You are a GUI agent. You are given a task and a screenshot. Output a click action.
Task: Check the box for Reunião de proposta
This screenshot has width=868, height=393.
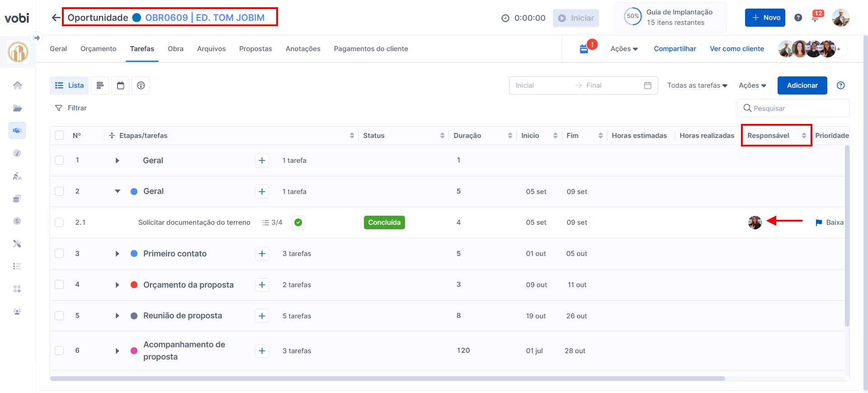pos(59,316)
